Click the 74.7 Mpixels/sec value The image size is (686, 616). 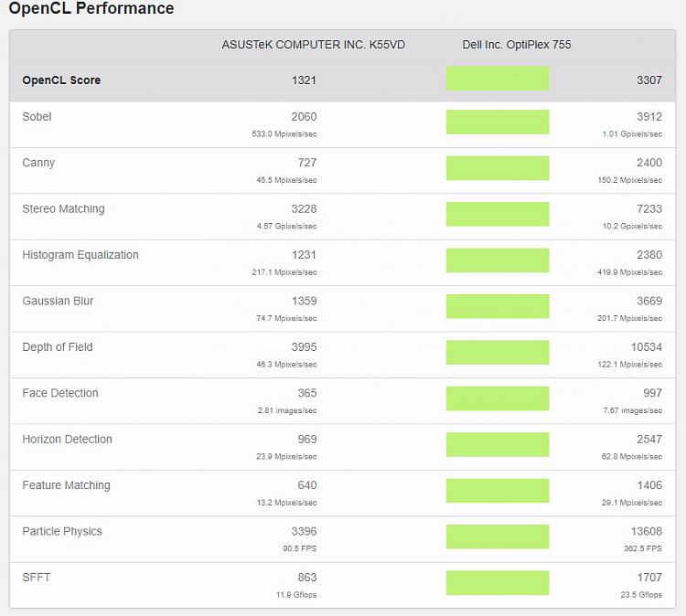tap(286, 318)
